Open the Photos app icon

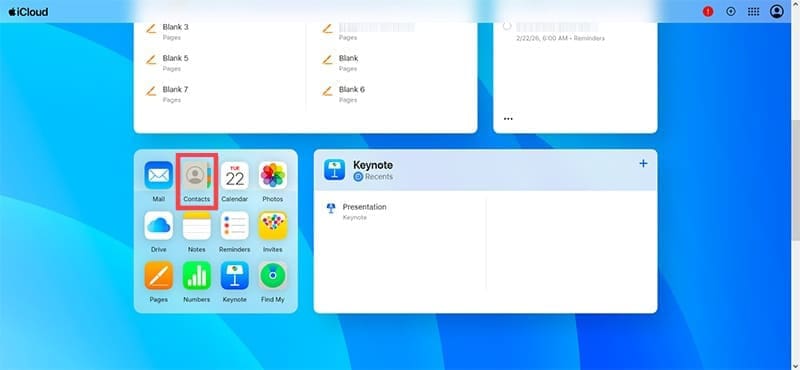coord(272,176)
